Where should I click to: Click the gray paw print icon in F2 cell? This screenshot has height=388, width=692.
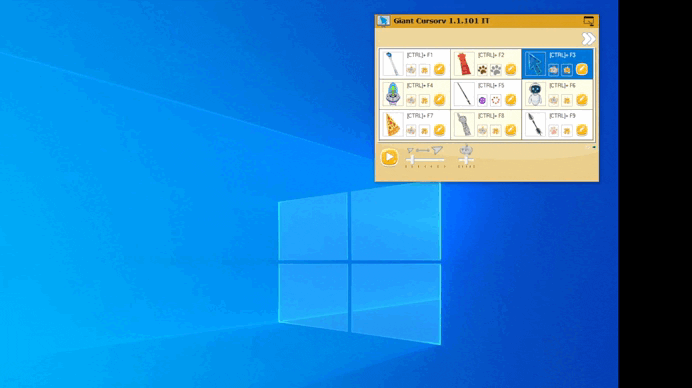tap(496, 70)
